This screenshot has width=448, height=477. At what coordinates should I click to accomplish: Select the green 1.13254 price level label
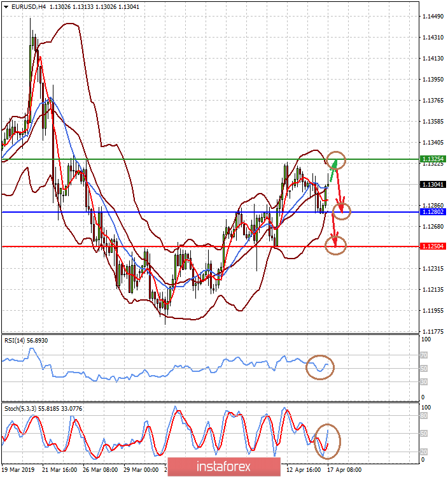[433, 159]
